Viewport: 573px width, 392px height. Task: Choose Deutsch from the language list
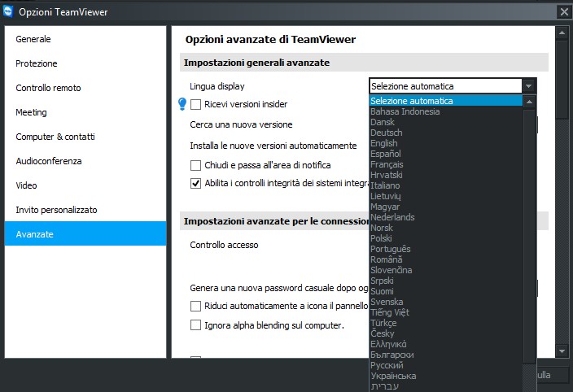pyautogui.click(x=446, y=133)
